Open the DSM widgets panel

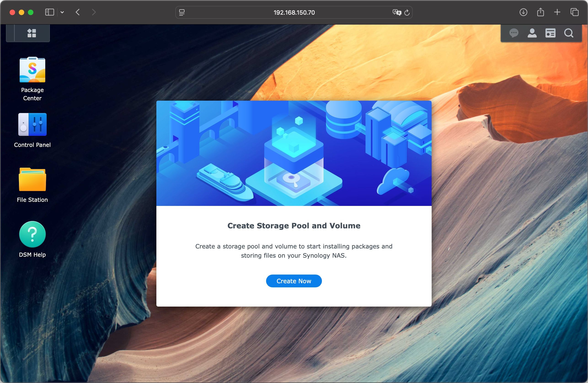click(x=550, y=33)
